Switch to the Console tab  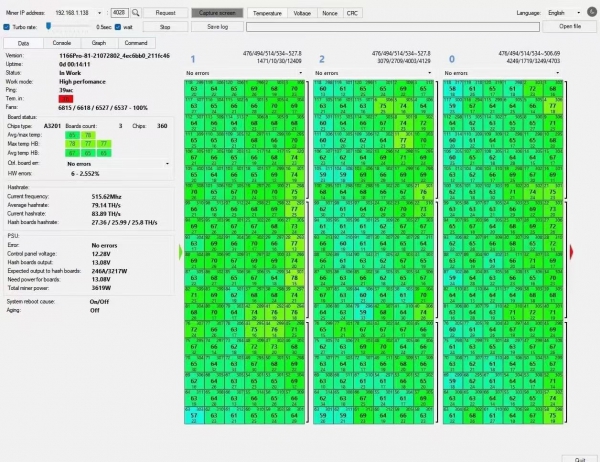(61, 44)
